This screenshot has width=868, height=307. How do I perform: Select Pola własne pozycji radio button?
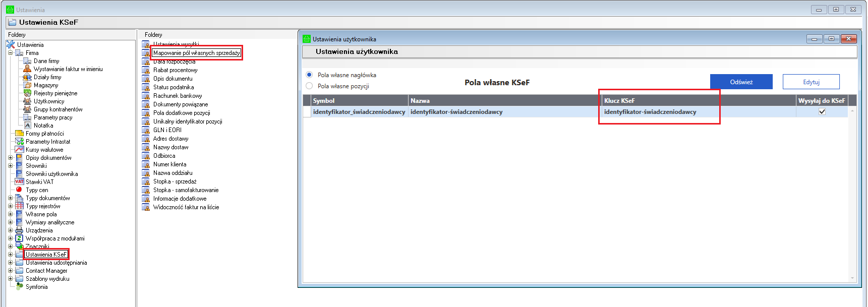click(309, 86)
